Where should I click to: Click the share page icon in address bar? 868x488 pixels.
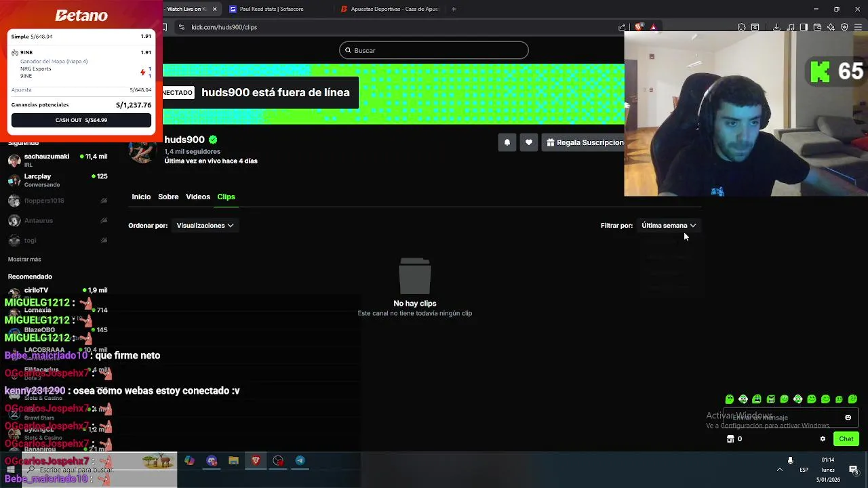point(622,27)
